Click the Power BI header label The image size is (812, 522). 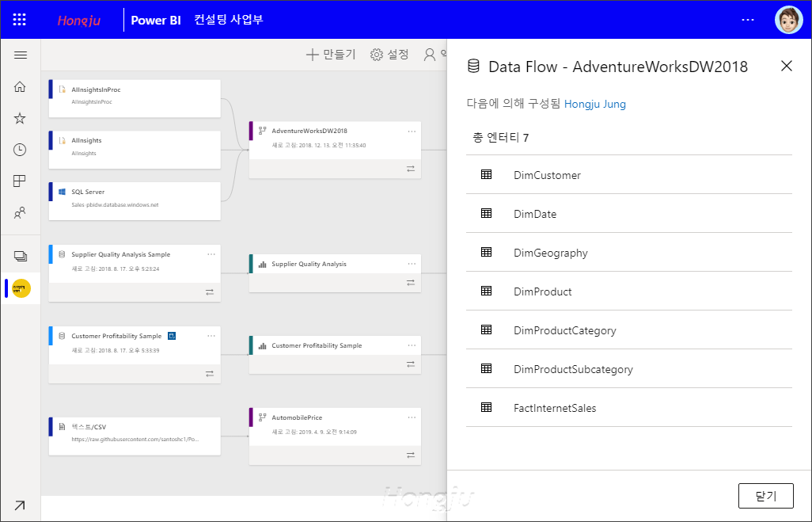pos(156,21)
